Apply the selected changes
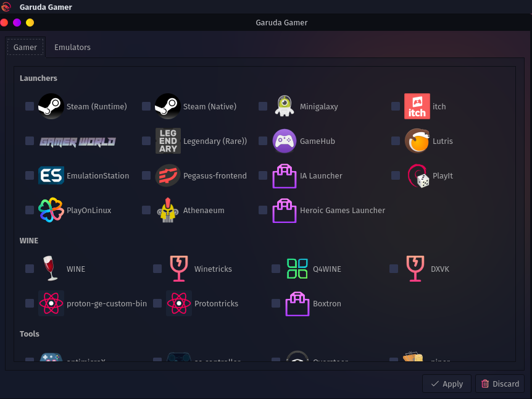 pos(446,384)
